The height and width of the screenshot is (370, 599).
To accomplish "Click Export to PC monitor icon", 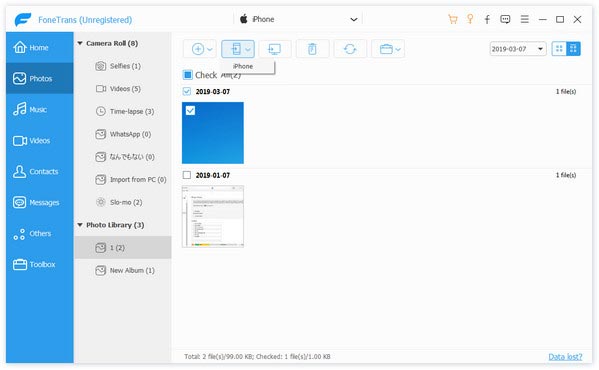I will [275, 49].
